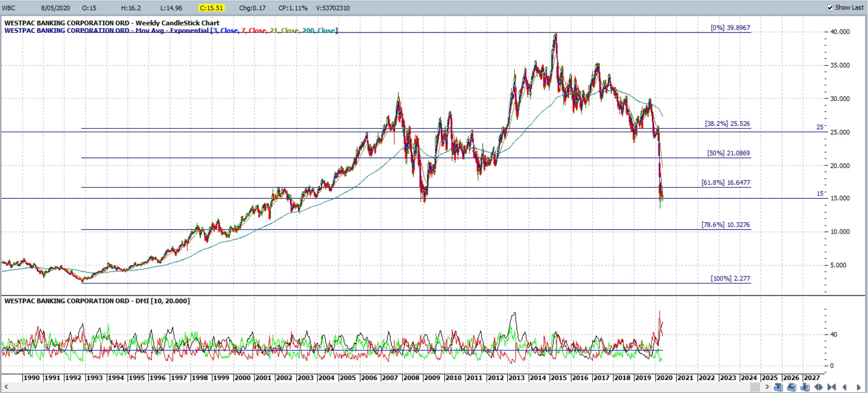
Task: Click the 25 horizontal line label
Action: (820, 127)
